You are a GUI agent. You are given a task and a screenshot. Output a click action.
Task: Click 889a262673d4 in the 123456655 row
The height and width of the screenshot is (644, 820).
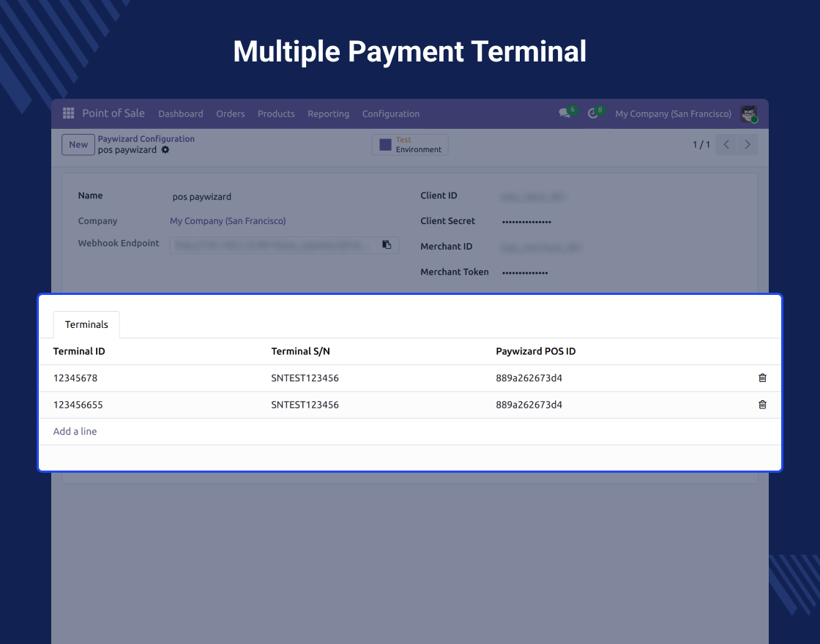tap(529, 405)
